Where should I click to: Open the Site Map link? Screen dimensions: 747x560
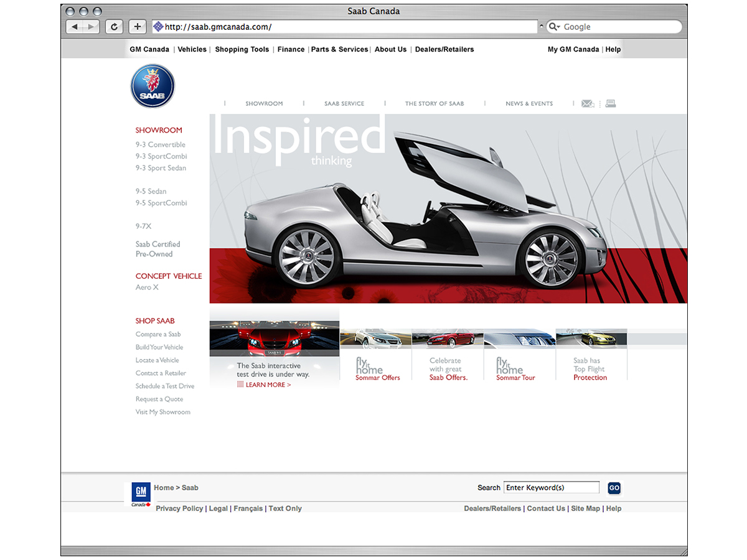[x=586, y=509]
